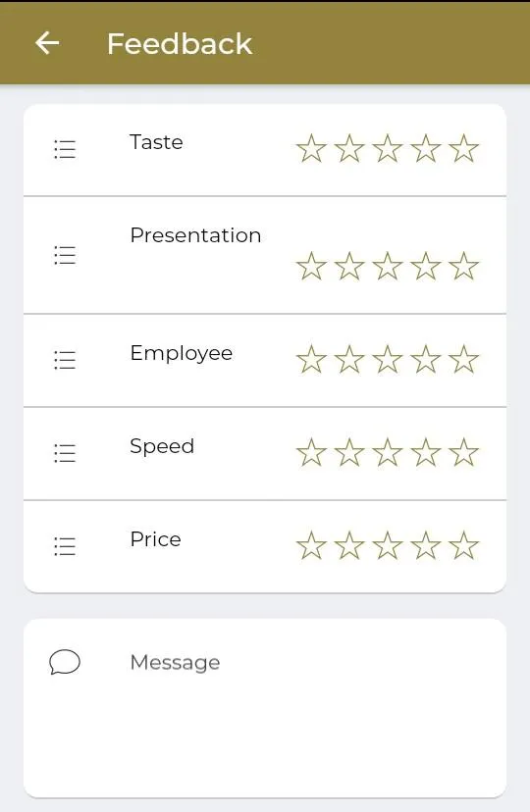The height and width of the screenshot is (812, 530).
Task: Tap the list icon beside Presentation
Action: coord(65,255)
